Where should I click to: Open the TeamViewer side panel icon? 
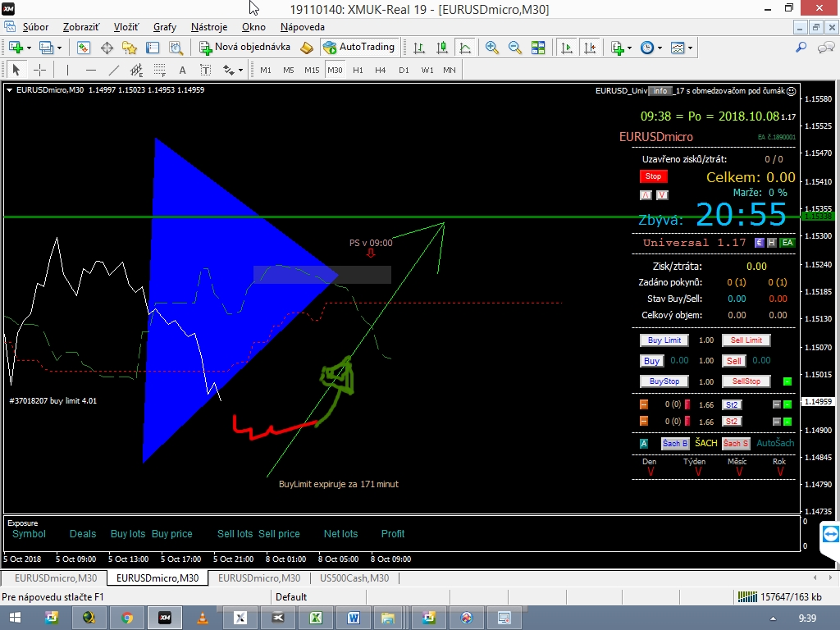pyautogui.click(x=830, y=535)
